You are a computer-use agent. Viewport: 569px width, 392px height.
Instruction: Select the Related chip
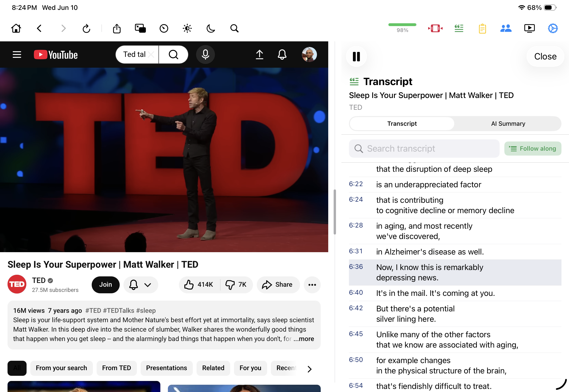click(x=213, y=368)
